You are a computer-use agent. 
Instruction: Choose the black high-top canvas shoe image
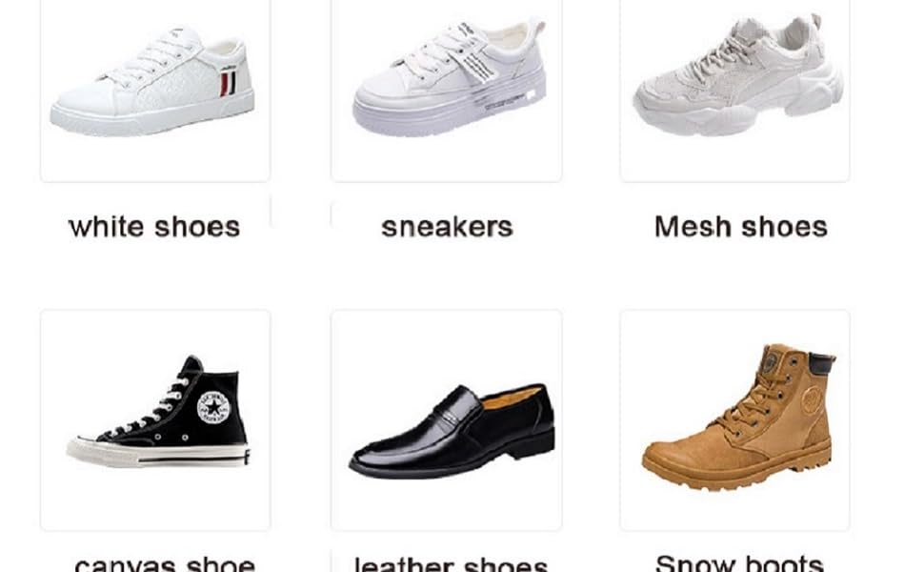click(155, 419)
